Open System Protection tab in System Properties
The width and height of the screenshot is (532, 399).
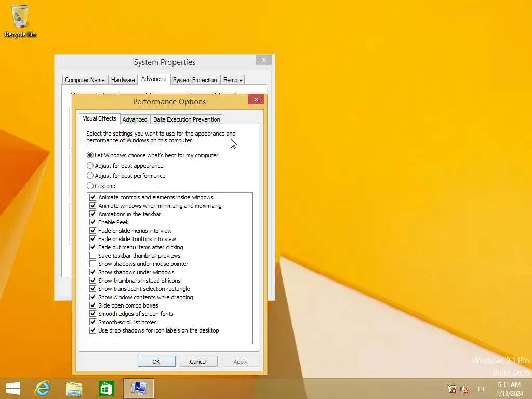point(195,79)
